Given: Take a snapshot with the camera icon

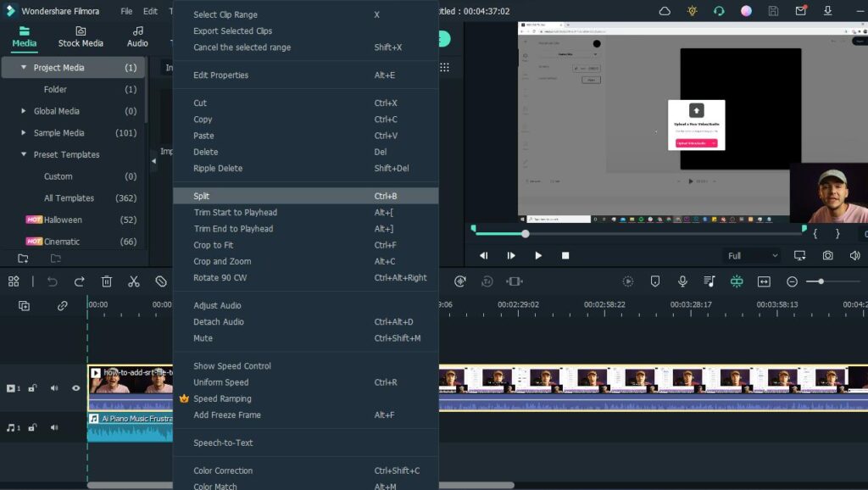Looking at the screenshot, I should (x=827, y=255).
